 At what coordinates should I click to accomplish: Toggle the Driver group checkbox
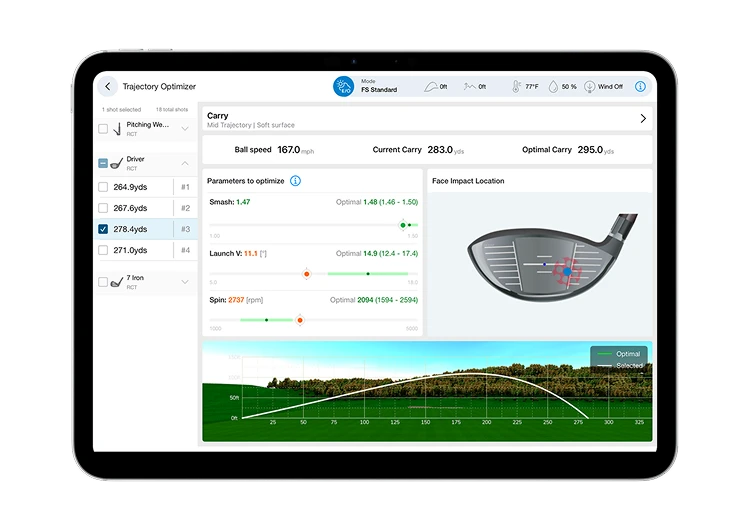point(103,163)
